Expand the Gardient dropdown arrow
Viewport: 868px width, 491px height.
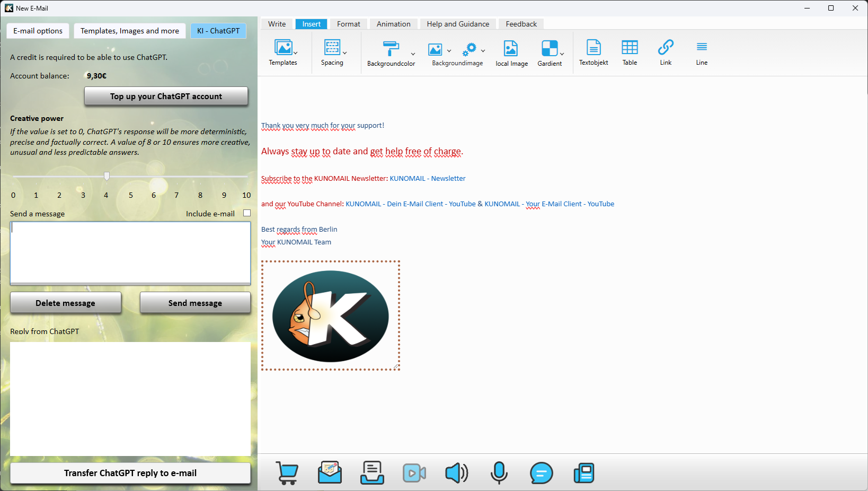pyautogui.click(x=562, y=54)
